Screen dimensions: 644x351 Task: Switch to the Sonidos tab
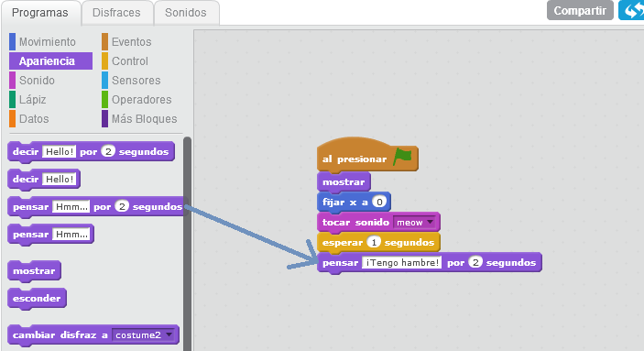[186, 13]
